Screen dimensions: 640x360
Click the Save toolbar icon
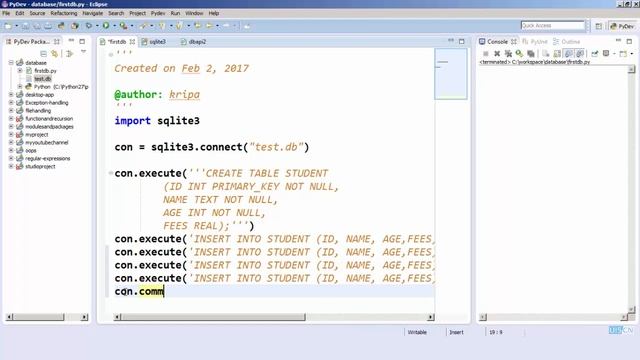point(26,26)
